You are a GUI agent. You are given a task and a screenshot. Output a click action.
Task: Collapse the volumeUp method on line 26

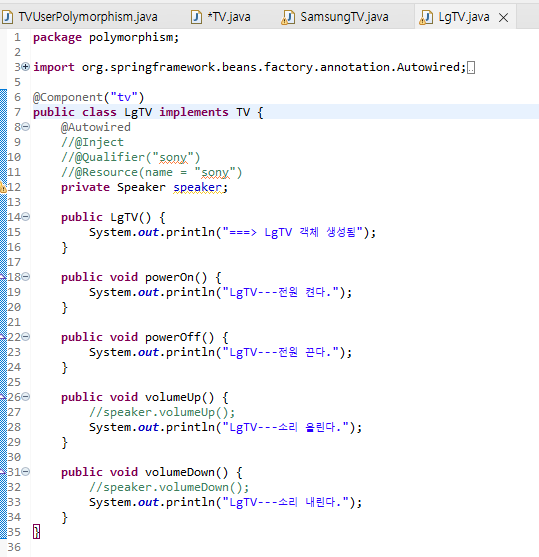26,396
